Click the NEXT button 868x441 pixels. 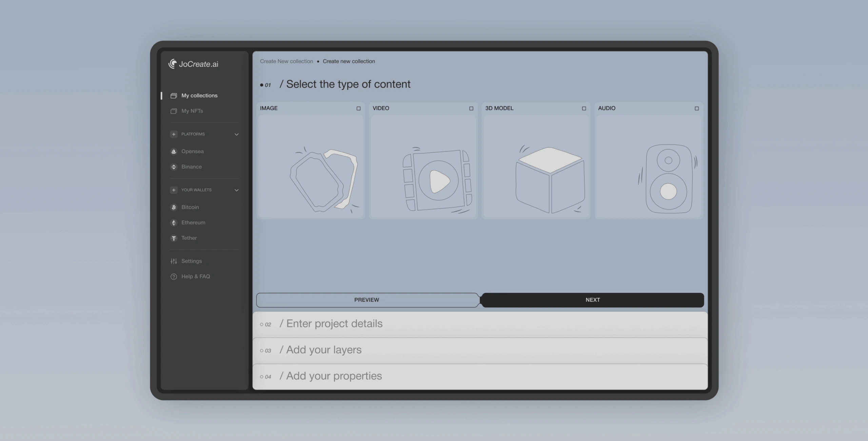[593, 300]
